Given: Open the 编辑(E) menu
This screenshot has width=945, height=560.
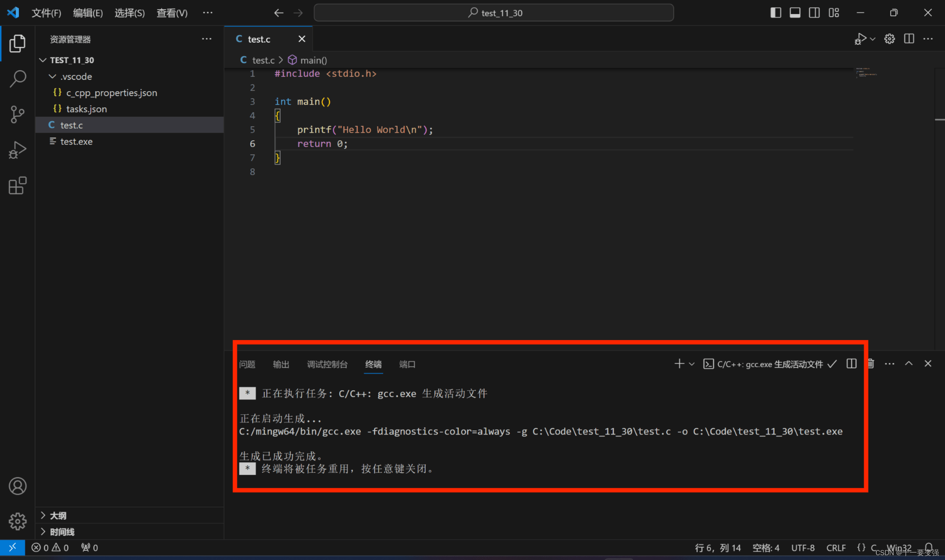Looking at the screenshot, I should point(88,13).
